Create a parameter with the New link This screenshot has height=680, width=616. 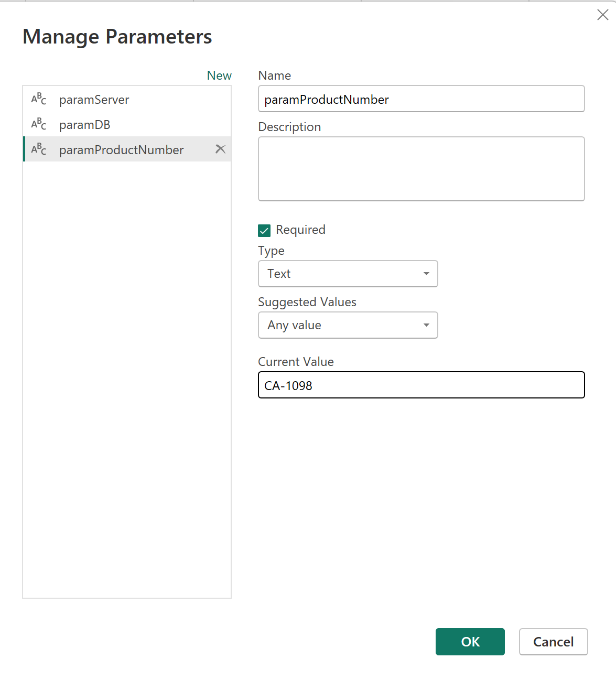coord(219,75)
